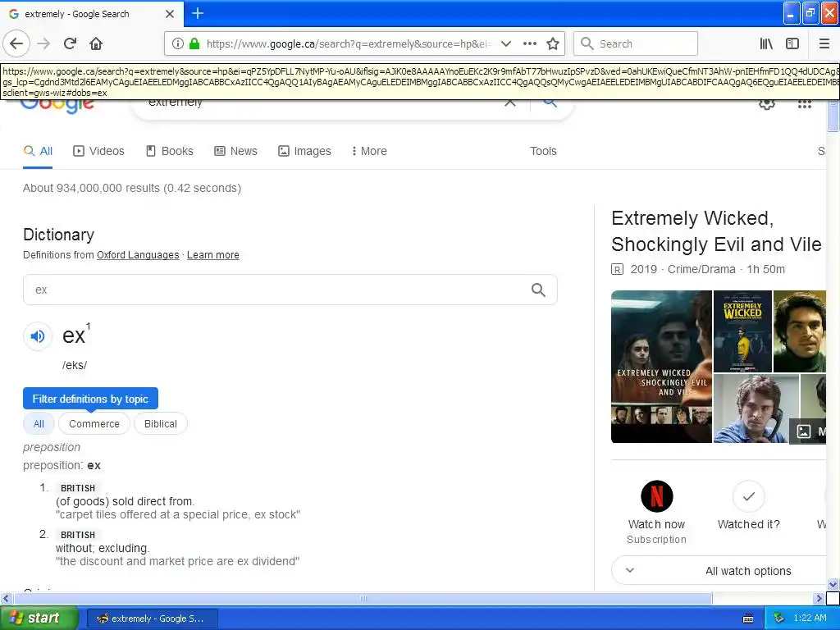Viewport: 840px width, 630px height.
Task: Open Google settings gear icon
Action: coord(767,104)
